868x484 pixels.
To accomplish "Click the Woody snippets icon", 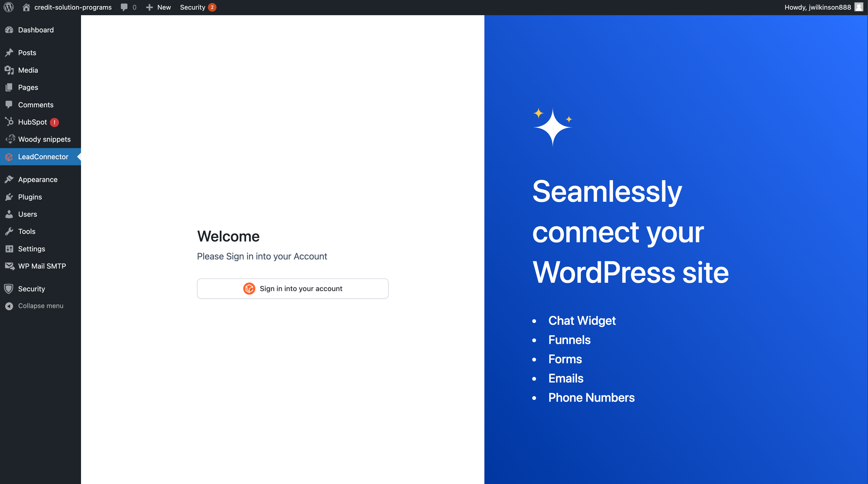I will pos(10,139).
